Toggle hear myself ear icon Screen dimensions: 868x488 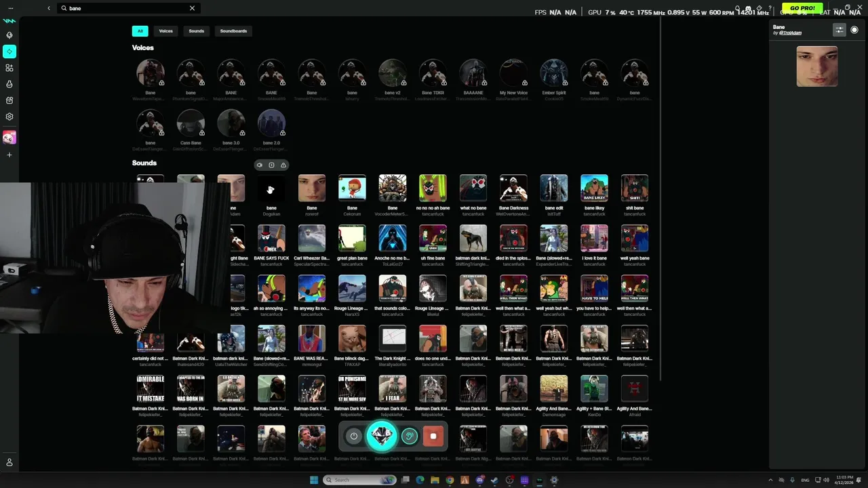409,436
